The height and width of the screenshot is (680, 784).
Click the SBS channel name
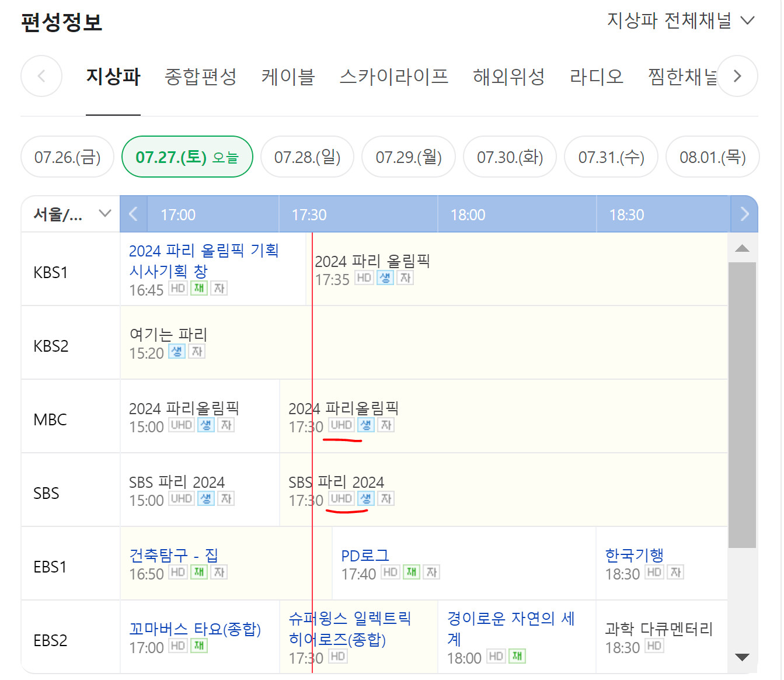[46, 493]
